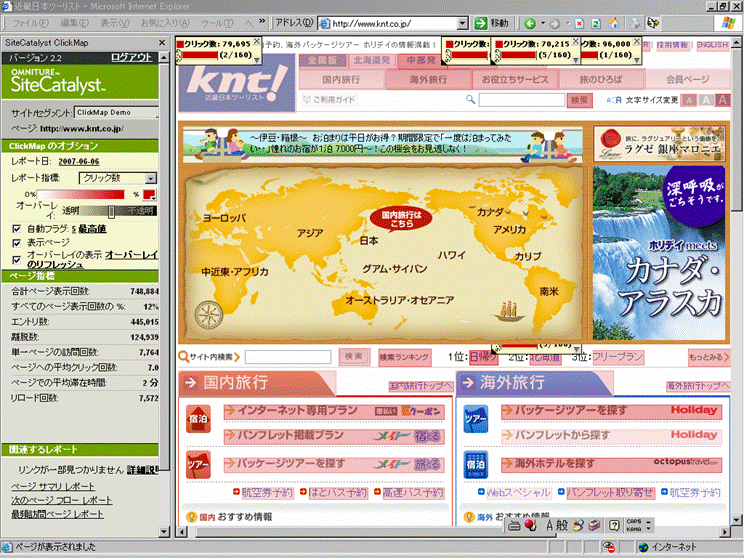Toggle the 自動フラグ checkbox
The height and width of the screenshot is (558, 744).
(x=16, y=229)
